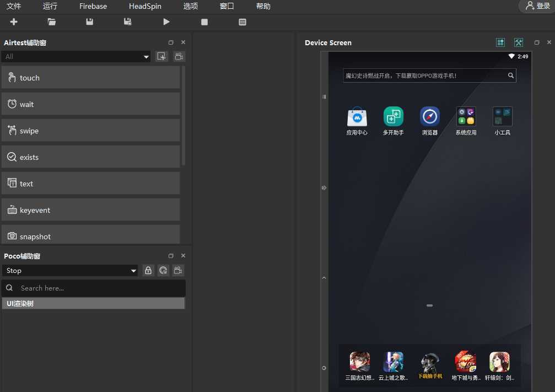Image resolution: width=555 pixels, height=392 pixels.
Task: Insert a keyevent command
Action: (90, 210)
